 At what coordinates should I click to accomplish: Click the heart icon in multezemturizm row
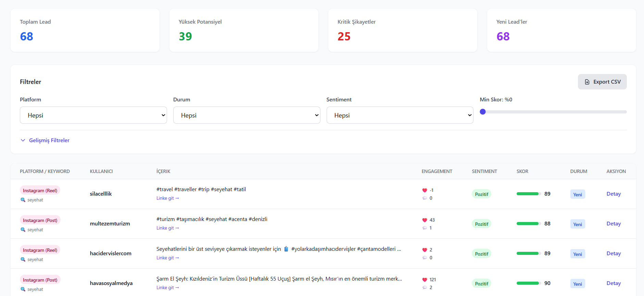(425, 220)
